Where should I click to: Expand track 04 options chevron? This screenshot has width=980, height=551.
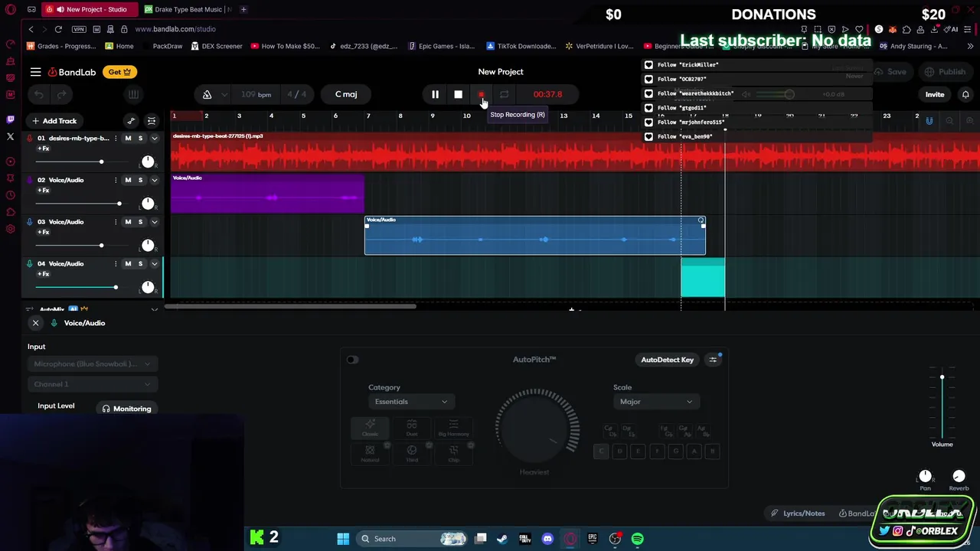coord(154,263)
